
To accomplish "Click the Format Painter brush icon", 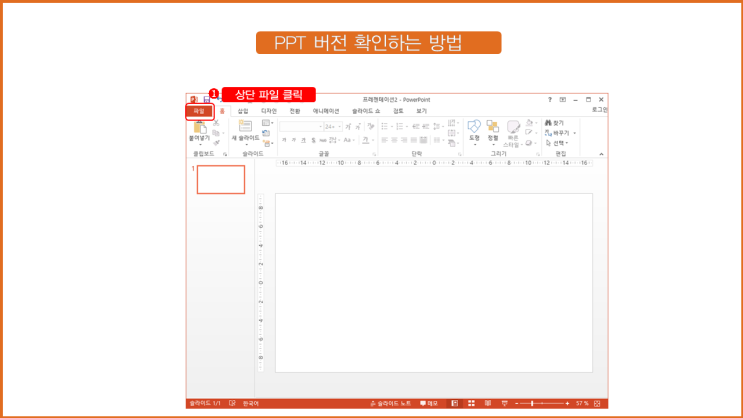I will 216,143.
